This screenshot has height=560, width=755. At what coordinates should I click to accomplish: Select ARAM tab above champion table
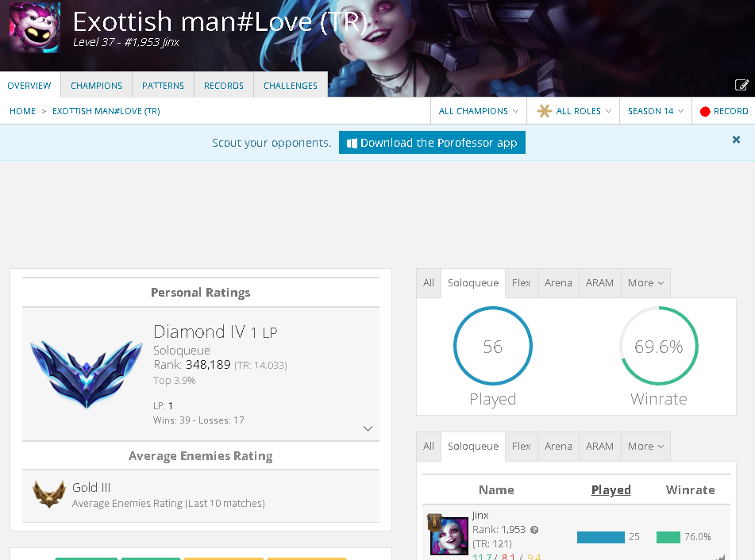599,447
